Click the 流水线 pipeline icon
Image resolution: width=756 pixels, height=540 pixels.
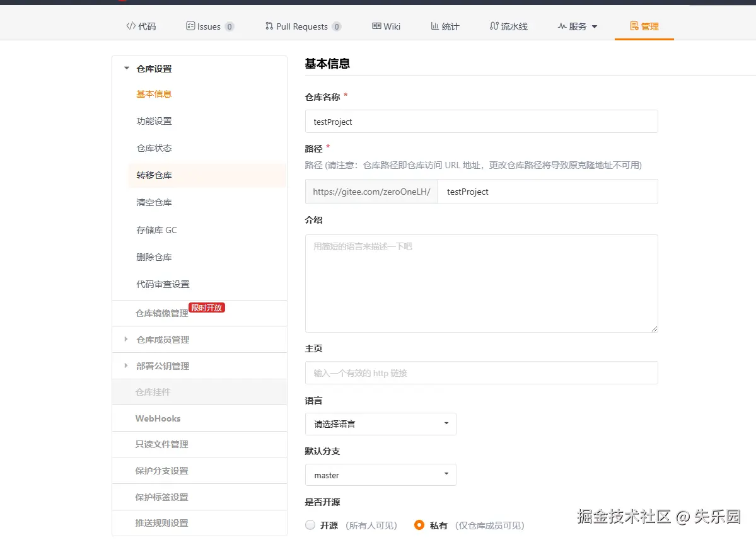tap(494, 26)
